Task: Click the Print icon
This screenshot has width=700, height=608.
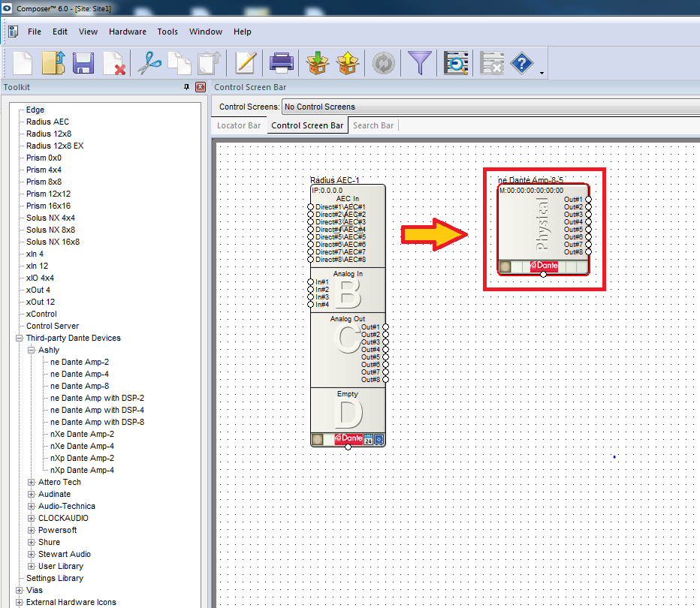Action: coord(281,63)
